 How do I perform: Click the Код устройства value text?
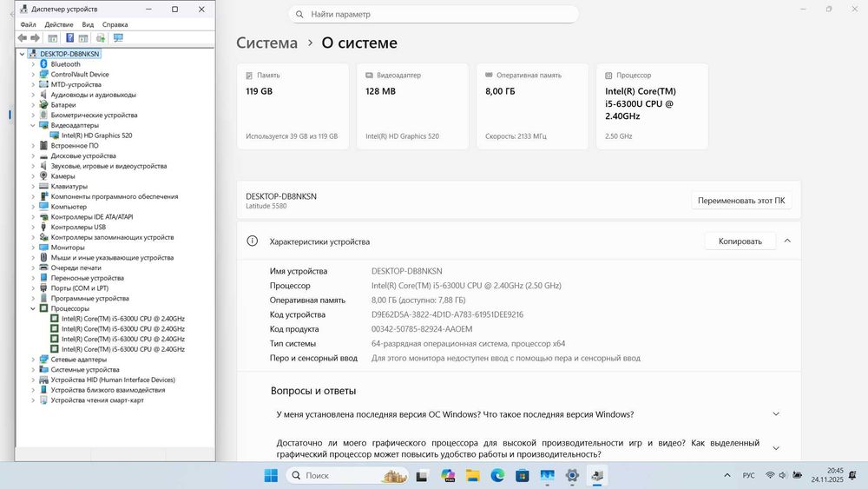click(447, 314)
